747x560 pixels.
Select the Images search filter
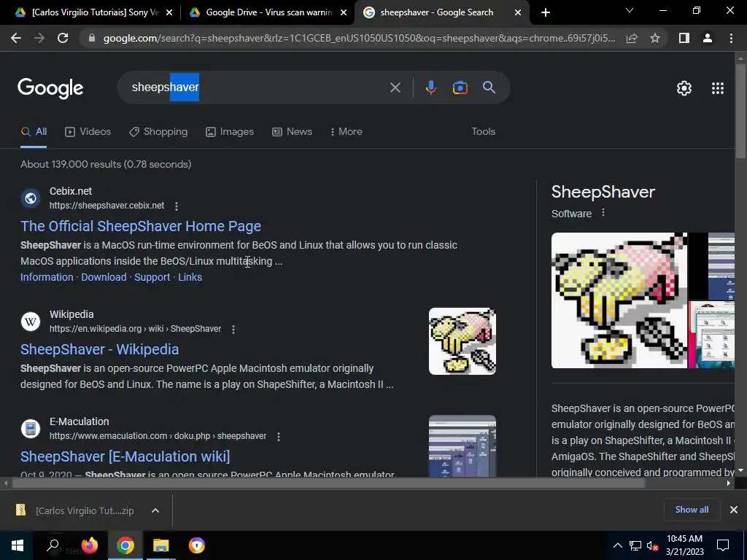[x=230, y=132]
